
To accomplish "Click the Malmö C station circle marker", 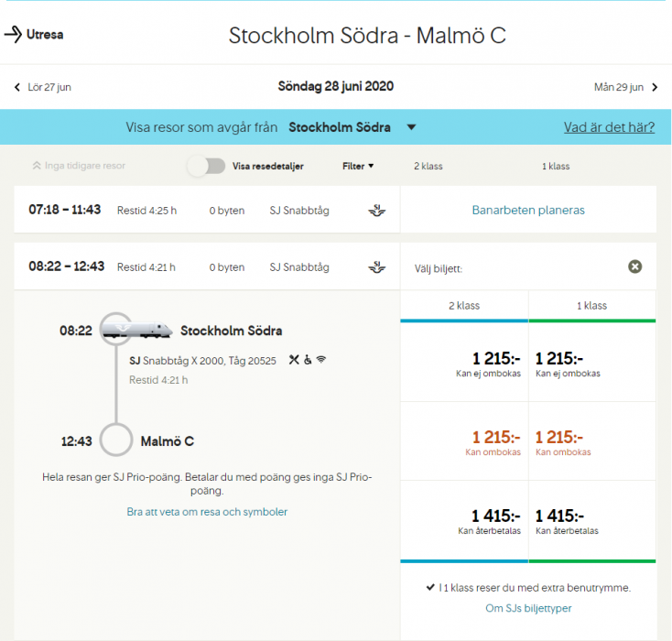I will (x=116, y=440).
